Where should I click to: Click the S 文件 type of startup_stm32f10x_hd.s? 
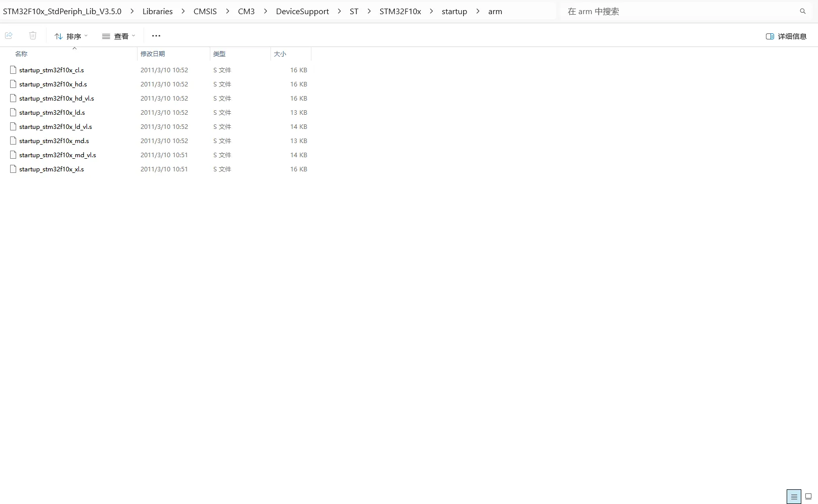tap(222, 84)
